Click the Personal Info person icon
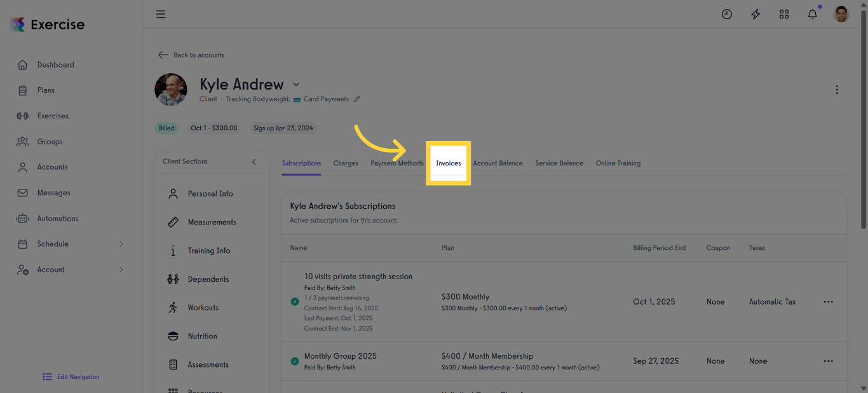Image resolution: width=868 pixels, height=393 pixels. click(x=173, y=193)
